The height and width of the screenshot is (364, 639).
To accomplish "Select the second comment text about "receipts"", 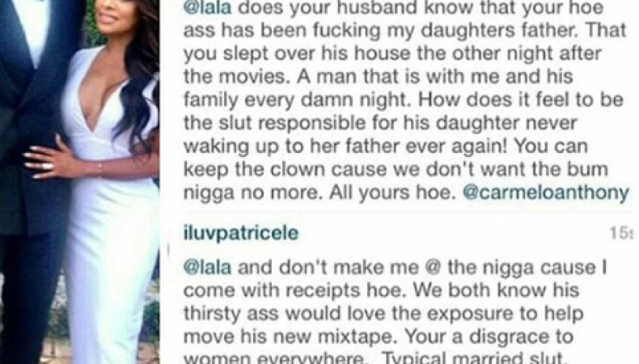I will (396, 312).
